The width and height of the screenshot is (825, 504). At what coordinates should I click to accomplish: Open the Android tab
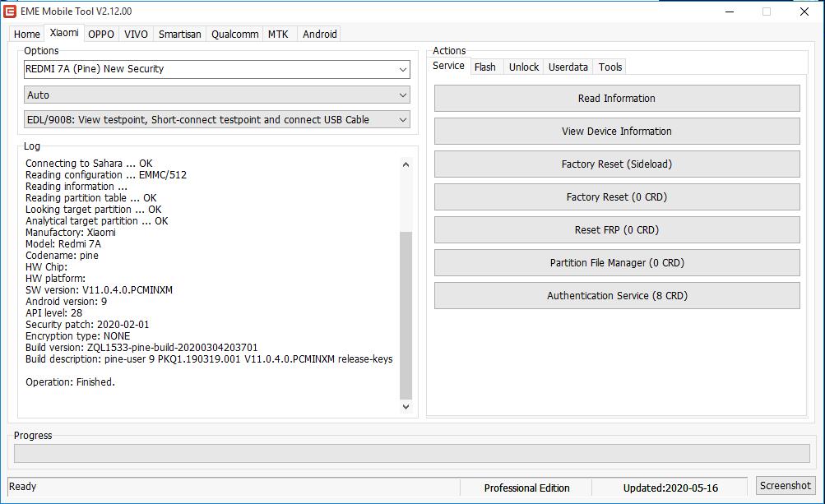point(319,35)
